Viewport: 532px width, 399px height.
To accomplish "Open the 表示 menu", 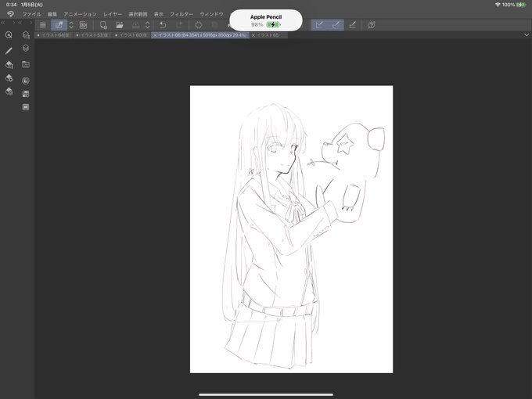I will (159, 14).
